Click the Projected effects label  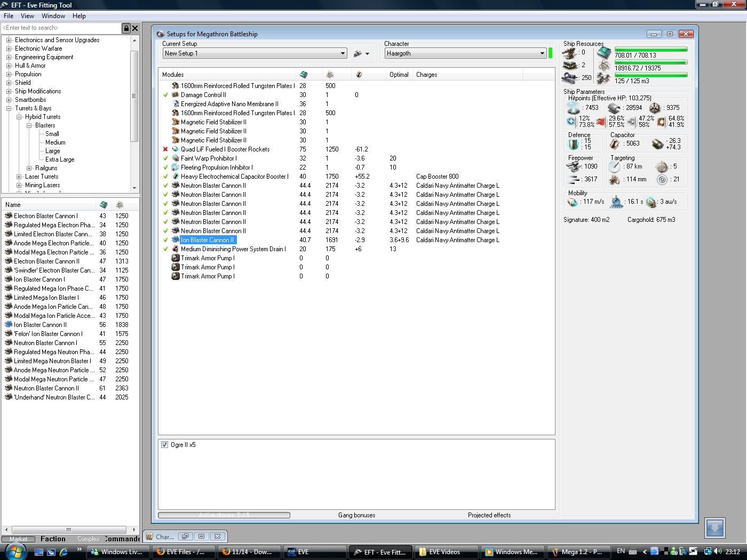[x=489, y=515]
